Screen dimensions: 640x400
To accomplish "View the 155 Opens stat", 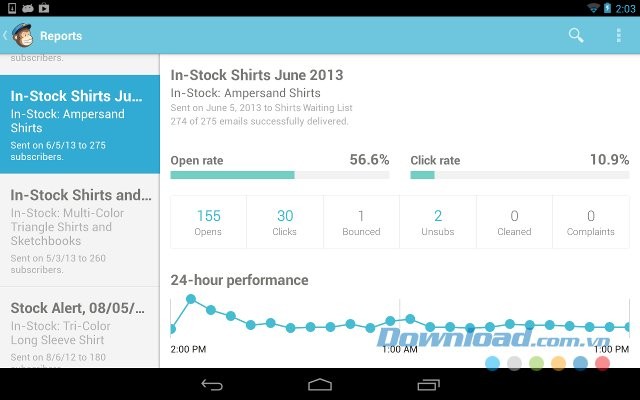I will tap(209, 222).
